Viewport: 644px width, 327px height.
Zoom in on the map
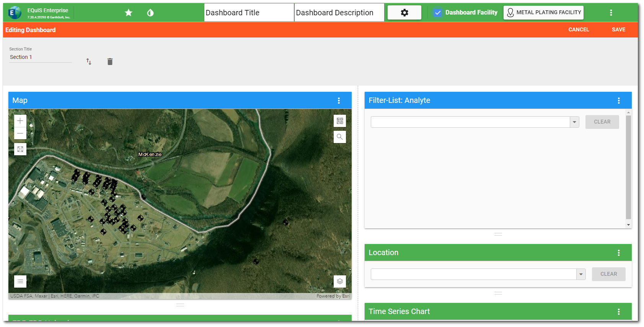coord(20,121)
